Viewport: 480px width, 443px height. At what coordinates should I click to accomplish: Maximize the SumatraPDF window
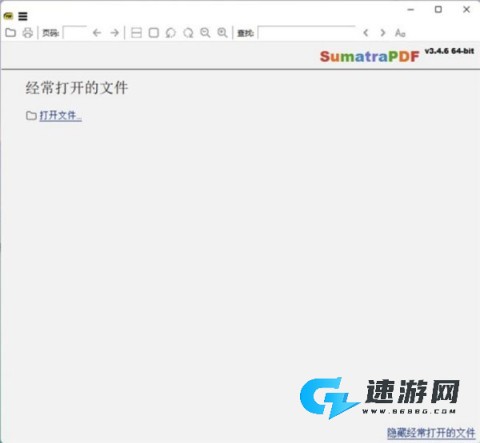[x=438, y=10]
